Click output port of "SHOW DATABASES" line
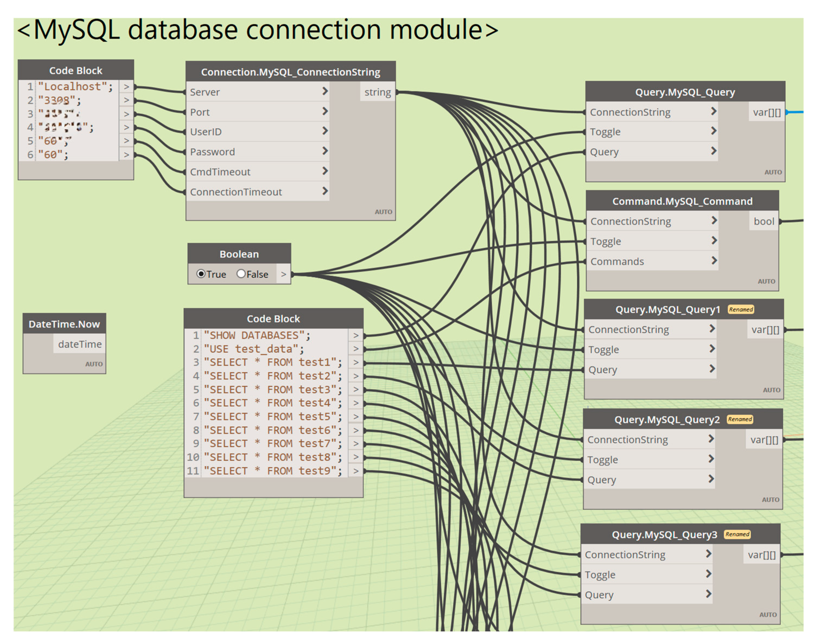817x644 pixels. [355, 336]
